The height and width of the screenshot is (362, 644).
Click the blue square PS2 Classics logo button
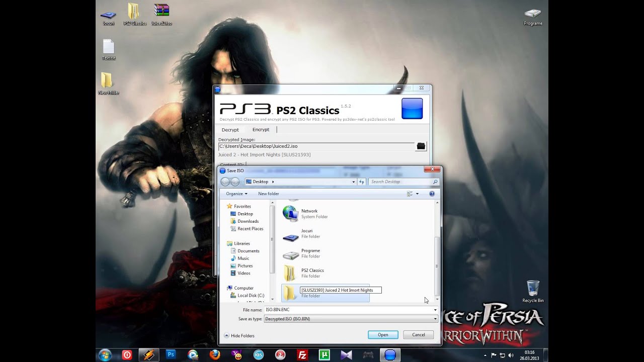pyautogui.click(x=412, y=109)
